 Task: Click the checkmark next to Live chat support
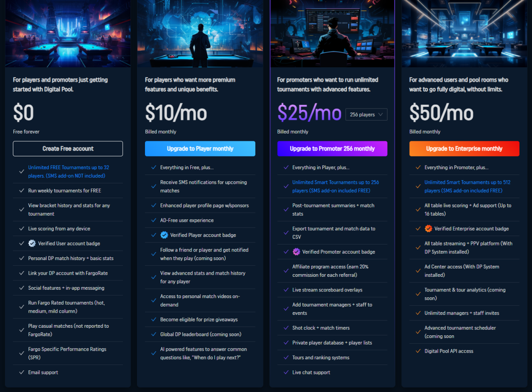[x=286, y=373]
